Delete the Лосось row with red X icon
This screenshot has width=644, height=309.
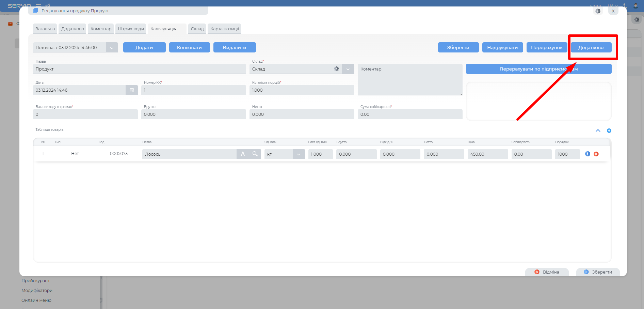(x=596, y=154)
